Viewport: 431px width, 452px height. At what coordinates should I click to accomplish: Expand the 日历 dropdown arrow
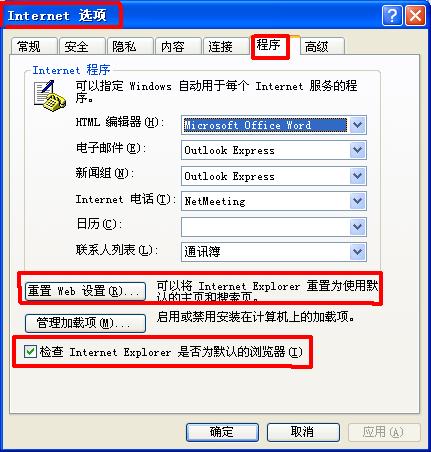(357, 227)
